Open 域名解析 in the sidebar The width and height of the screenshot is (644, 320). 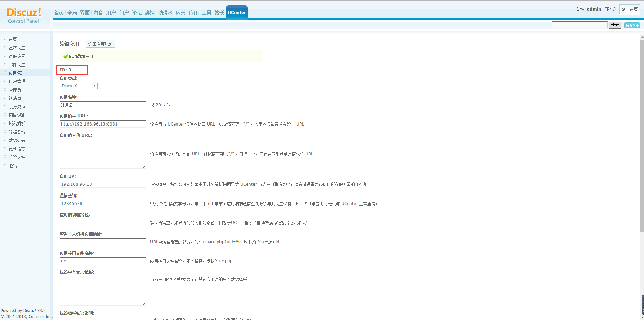pyautogui.click(x=17, y=123)
